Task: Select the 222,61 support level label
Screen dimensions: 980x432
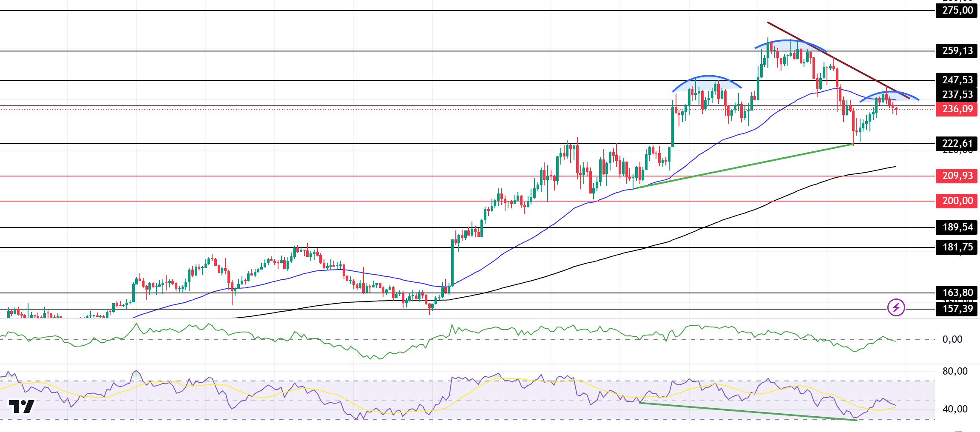Action: tap(957, 144)
